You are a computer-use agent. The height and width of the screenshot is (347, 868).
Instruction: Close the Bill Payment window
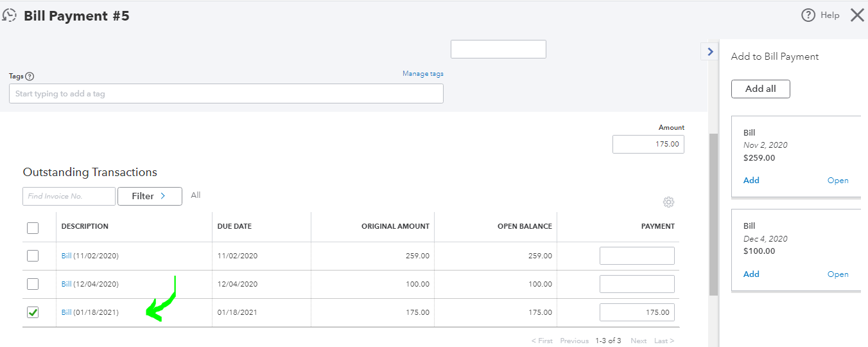pos(857,15)
